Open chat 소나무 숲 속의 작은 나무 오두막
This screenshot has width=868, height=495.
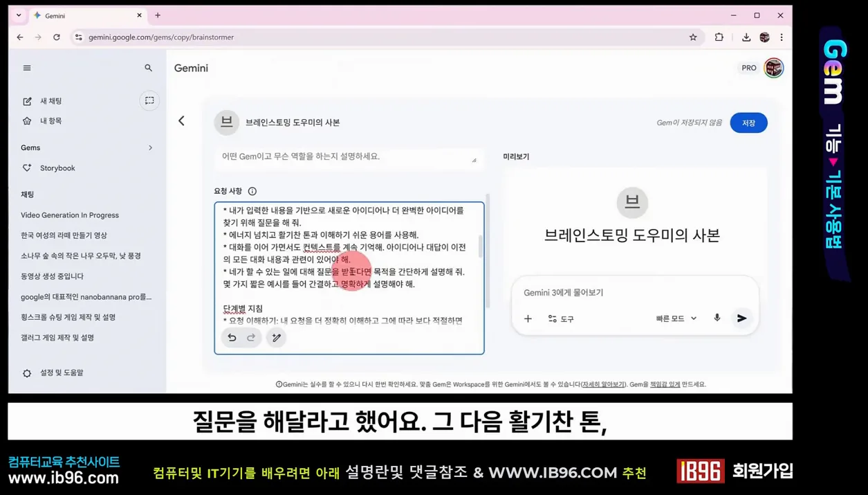[81, 256]
